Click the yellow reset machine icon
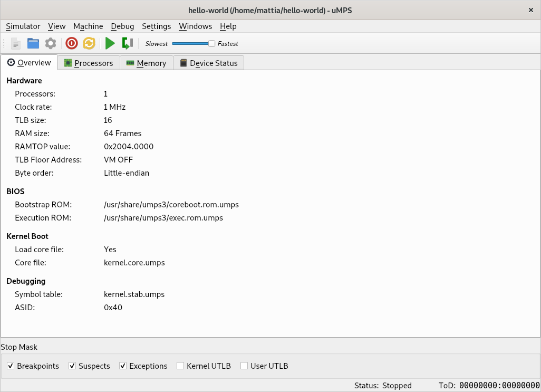541x392 pixels. click(x=89, y=44)
